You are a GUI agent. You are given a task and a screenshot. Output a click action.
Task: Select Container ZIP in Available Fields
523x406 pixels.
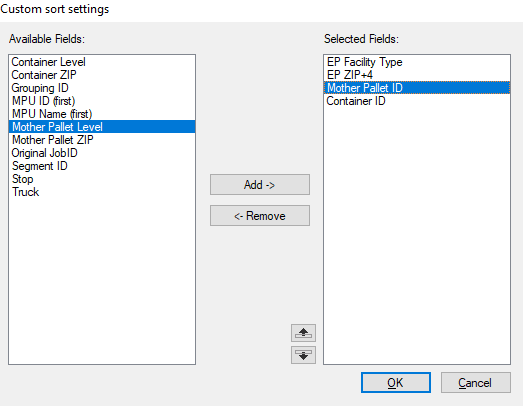click(102, 75)
